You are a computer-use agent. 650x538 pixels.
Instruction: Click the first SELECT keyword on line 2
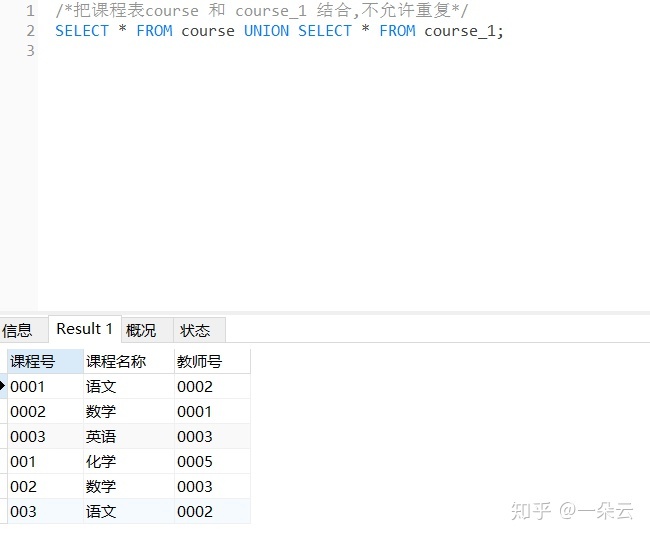82,31
